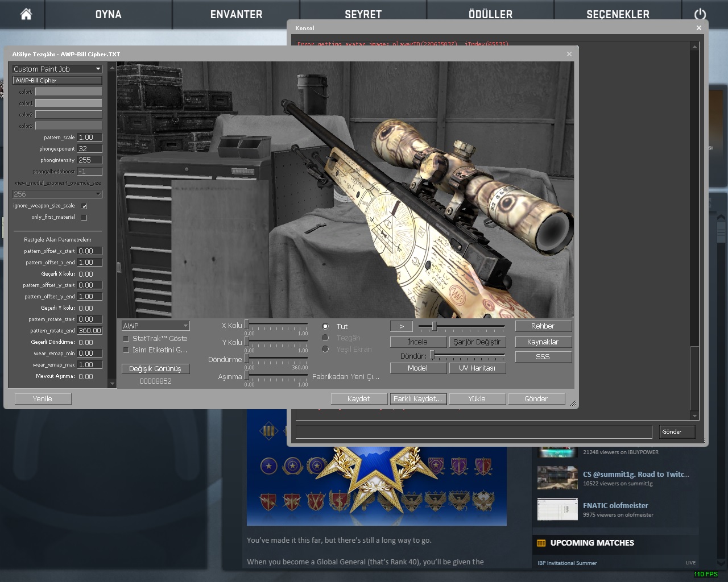This screenshot has width=728, height=582.
Task: Enable only_first_material checkbox
Action: [84, 217]
